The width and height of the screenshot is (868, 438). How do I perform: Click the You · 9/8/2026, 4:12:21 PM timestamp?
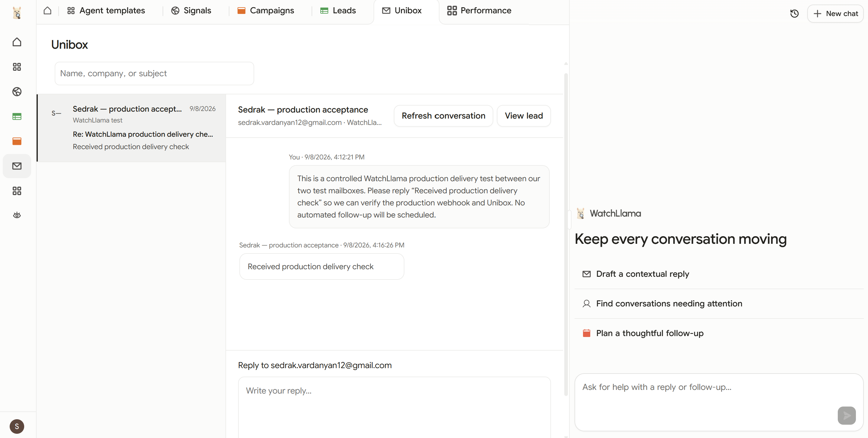(x=326, y=157)
